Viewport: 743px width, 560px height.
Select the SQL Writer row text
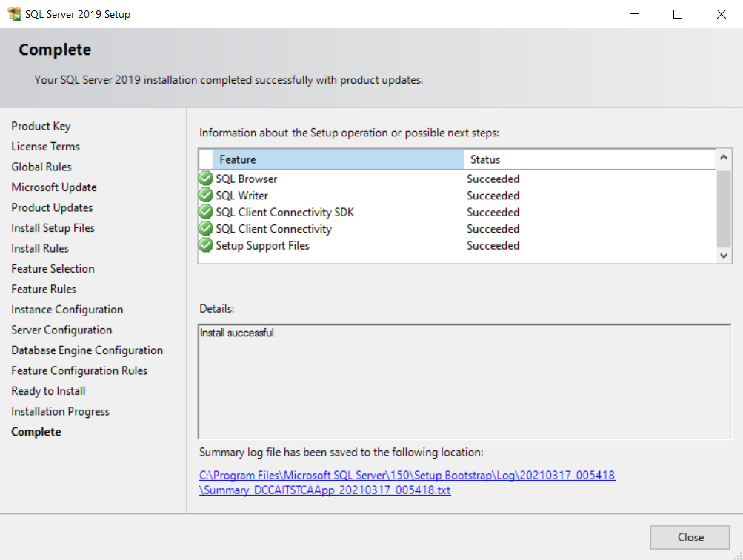click(x=241, y=196)
